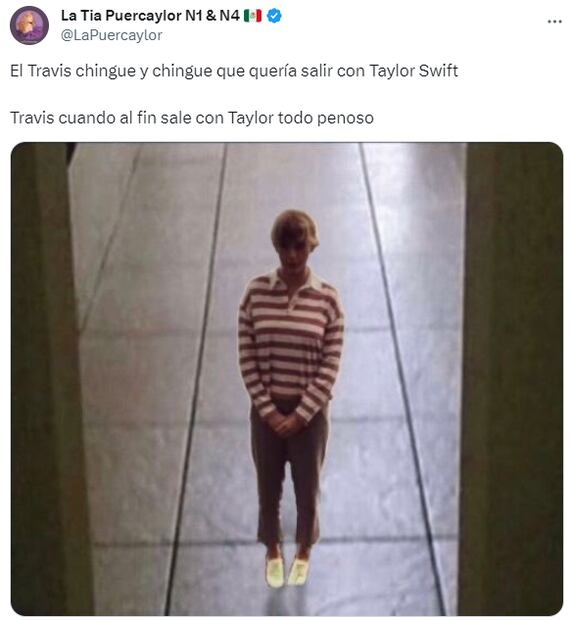Open La Tia Puercaylor's profile avatar

29,25
